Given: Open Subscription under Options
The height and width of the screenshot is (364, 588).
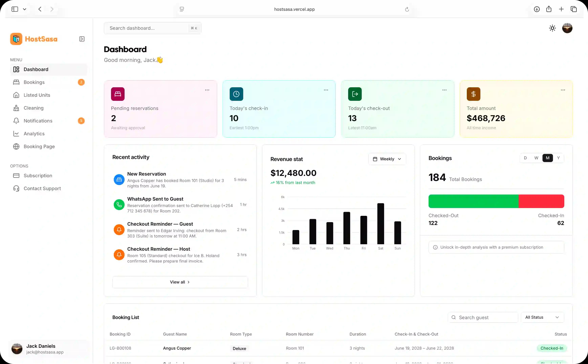Looking at the screenshot, I should 49,176.
